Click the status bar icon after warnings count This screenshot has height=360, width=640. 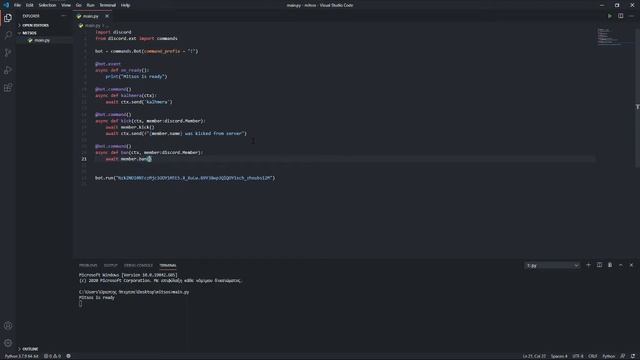pyautogui.click(x=69, y=356)
